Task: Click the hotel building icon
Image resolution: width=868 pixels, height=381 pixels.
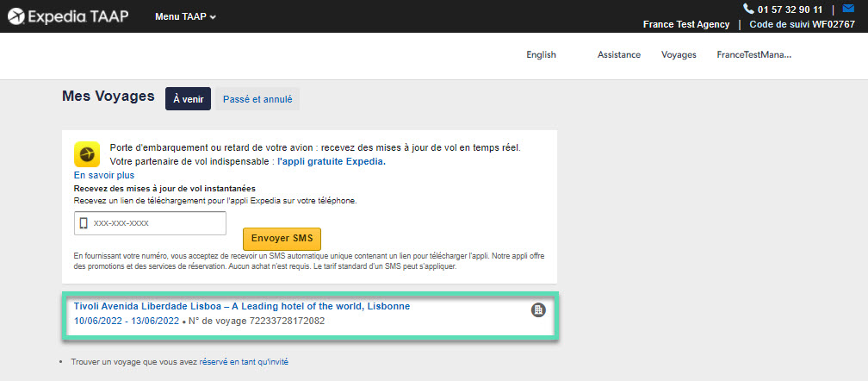Action: click(538, 310)
